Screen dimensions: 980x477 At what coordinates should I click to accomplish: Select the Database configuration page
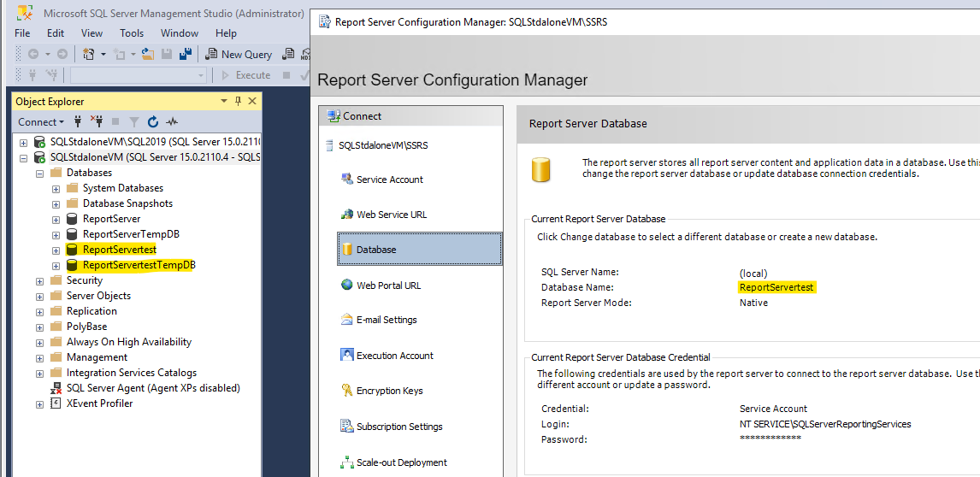point(419,250)
